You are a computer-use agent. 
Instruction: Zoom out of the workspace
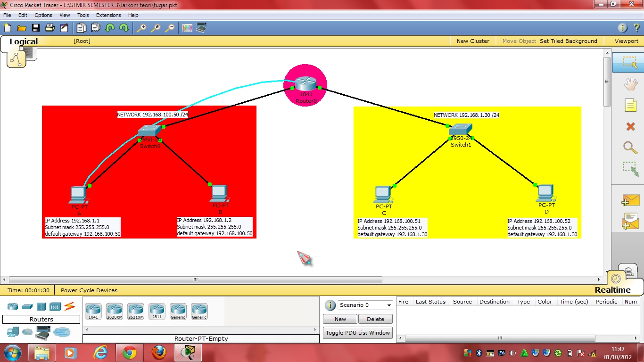[x=170, y=28]
